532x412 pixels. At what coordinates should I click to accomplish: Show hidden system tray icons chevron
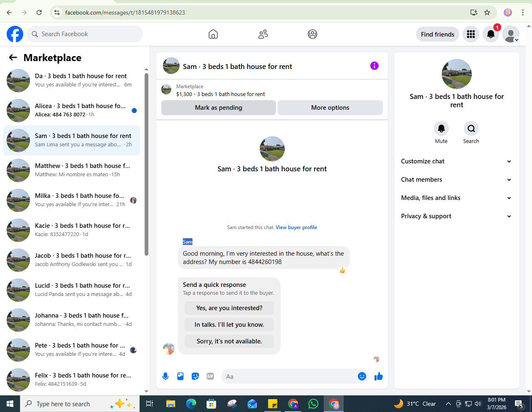click(448, 404)
